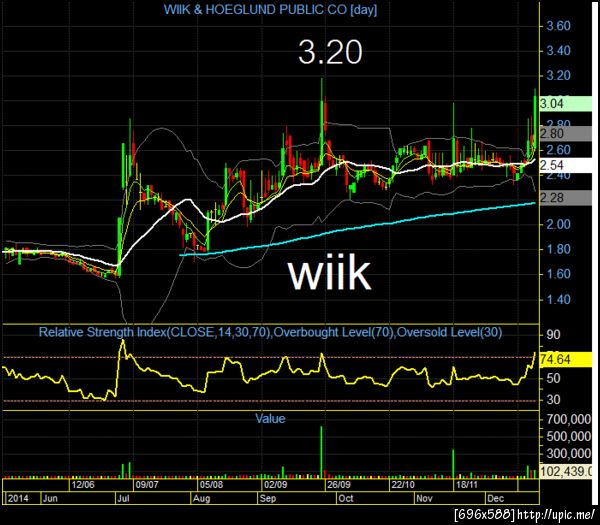Screen dimensions: 600x525
Task: Click the 09/07 date marker
Action: 147,485
